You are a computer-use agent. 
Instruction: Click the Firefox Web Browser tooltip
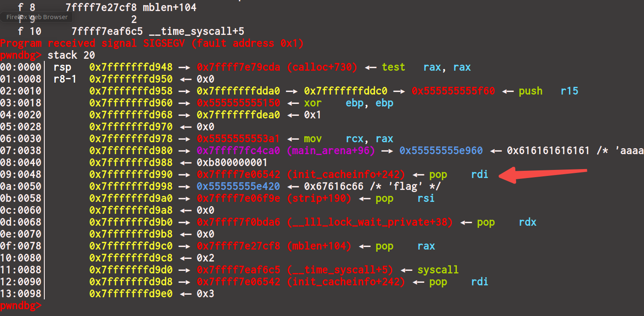click(37, 17)
